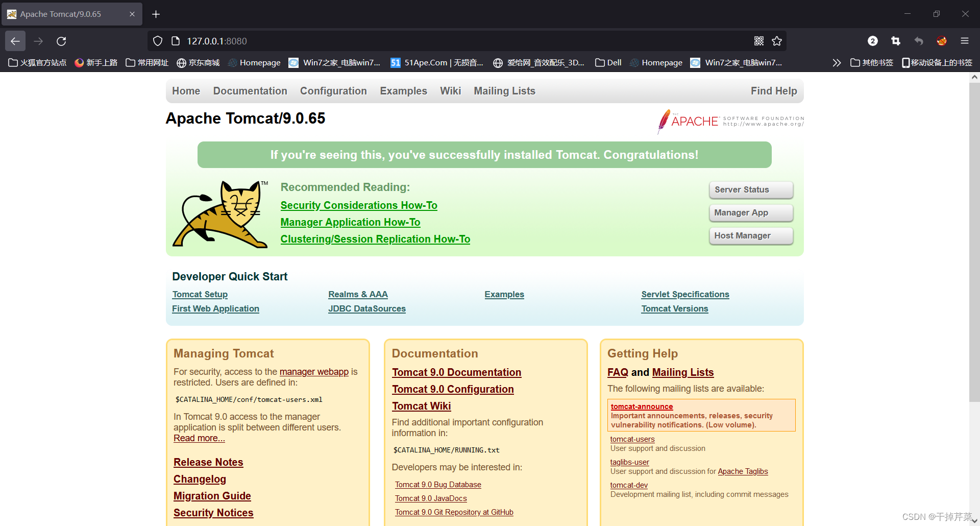Open the Dell bookmark folder

pyautogui.click(x=608, y=62)
